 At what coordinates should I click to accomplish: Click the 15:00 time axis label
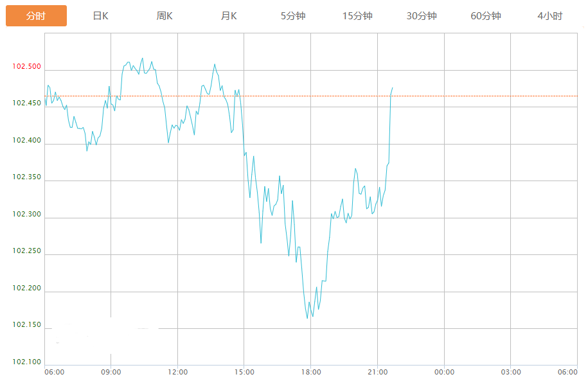pos(244,372)
